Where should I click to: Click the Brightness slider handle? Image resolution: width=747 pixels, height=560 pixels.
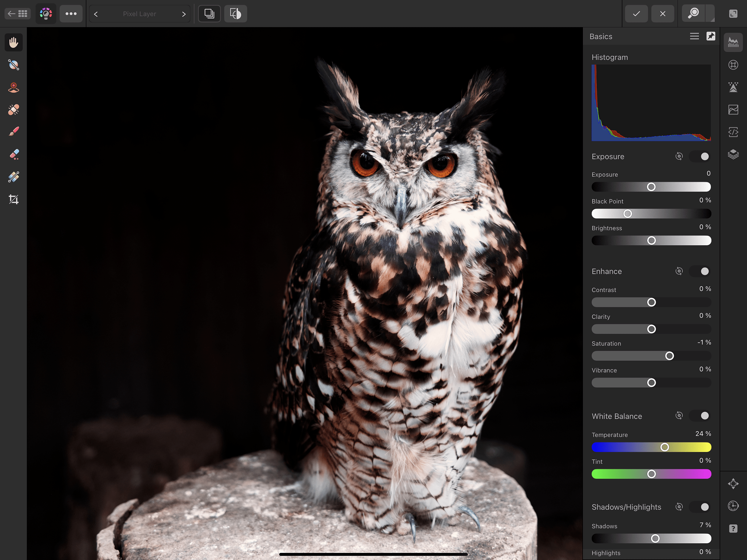[x=651, y=241]
